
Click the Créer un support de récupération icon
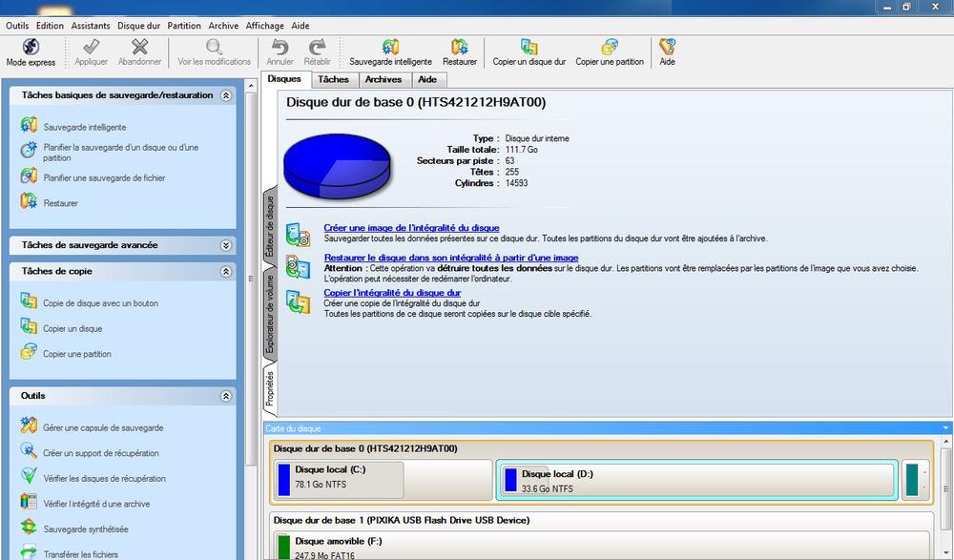click(29, 451)
